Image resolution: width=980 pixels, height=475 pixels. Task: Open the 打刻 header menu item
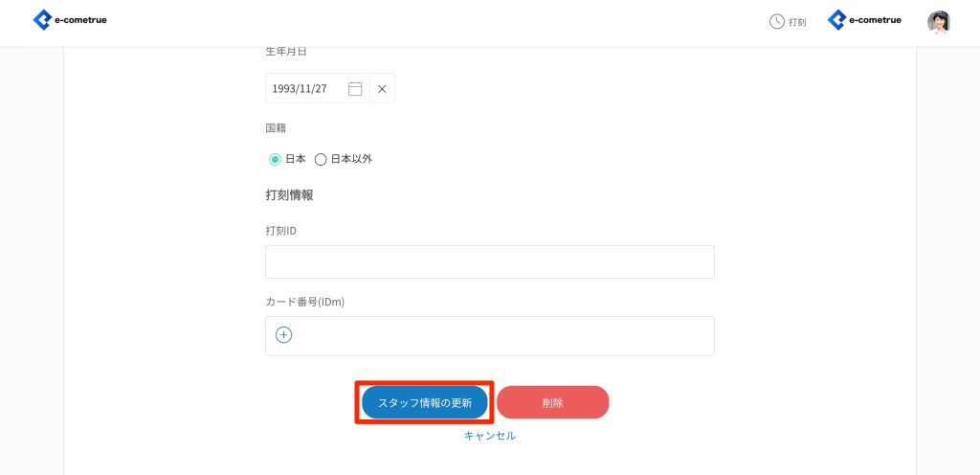[x=797, y=21]
